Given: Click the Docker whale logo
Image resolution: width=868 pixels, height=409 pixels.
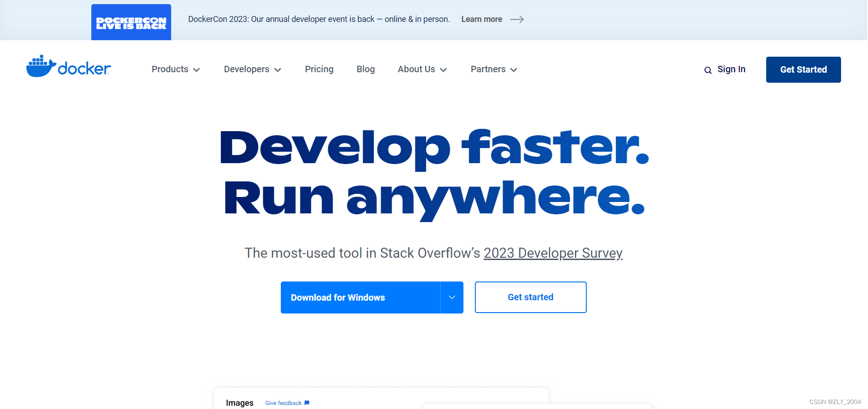Looking at the screenshot, I should 68,66.
